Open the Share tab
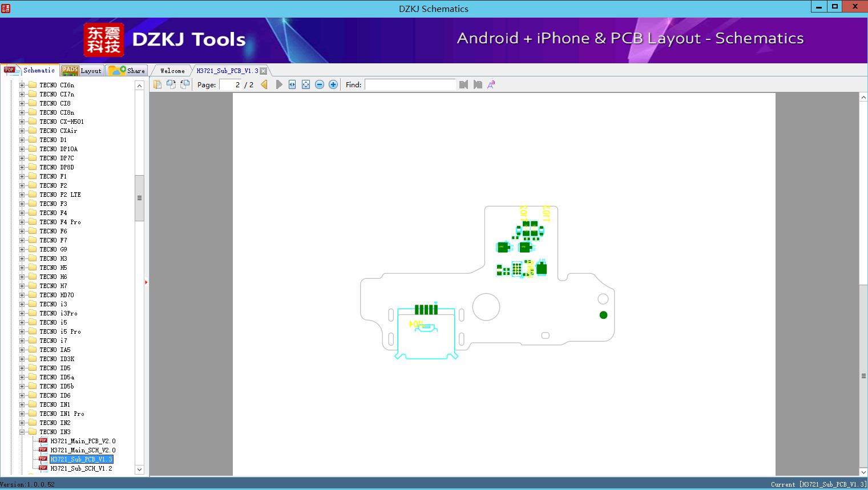The width and height of the screenshot is (868, 490). tap(127, 71)
